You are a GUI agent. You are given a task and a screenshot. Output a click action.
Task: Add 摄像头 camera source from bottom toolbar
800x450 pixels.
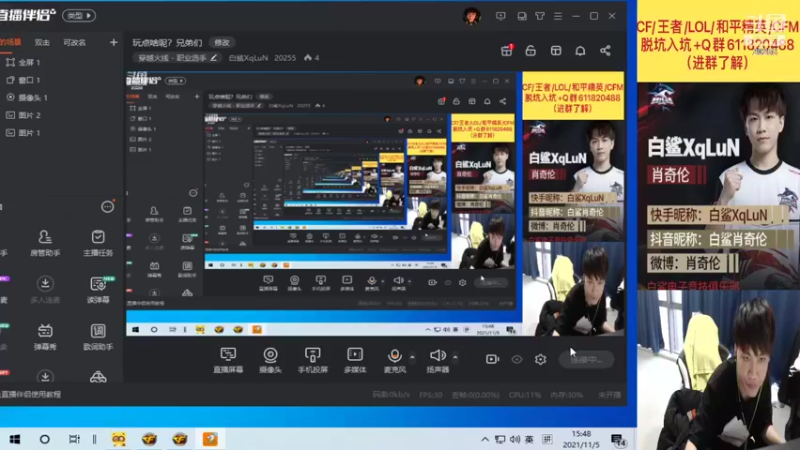click(270, 360)
